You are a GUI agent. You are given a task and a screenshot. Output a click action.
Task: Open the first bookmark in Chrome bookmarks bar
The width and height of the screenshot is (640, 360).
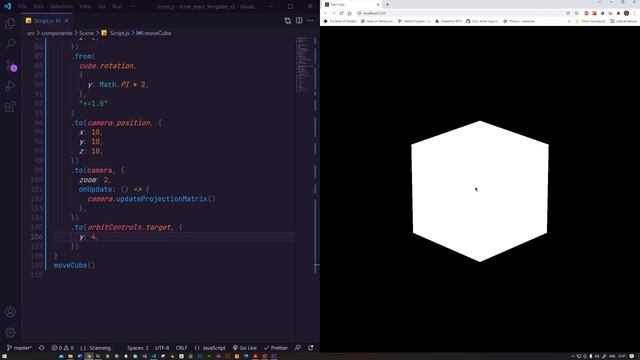340,21
